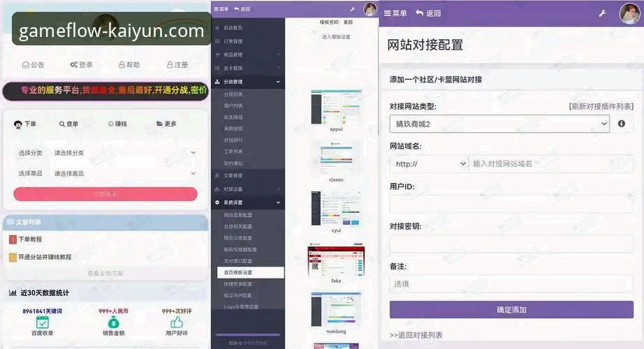644x349 pixels.
Task: Open the 登录 login link
Action: point(81,65)
